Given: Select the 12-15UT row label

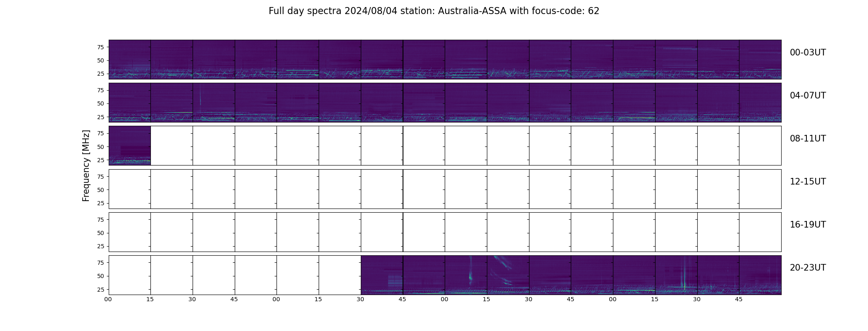Looking at the screenshot, I should [808, 182].
